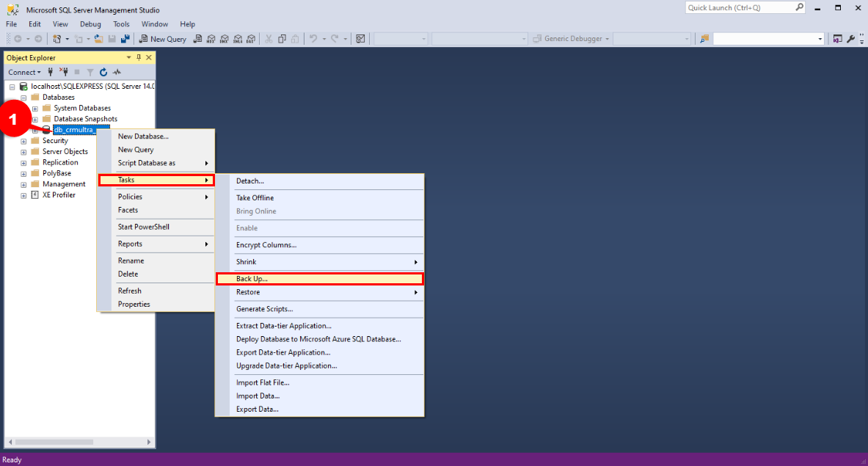Image resolution: width=868 pixels, height=466 pixels.
Task: Click Connect Object Explorer plug icon
Action: 51,72
